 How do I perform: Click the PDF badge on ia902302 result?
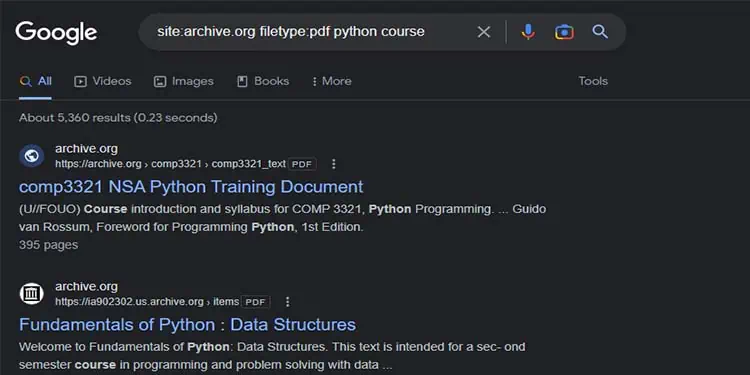click(255, 302)
